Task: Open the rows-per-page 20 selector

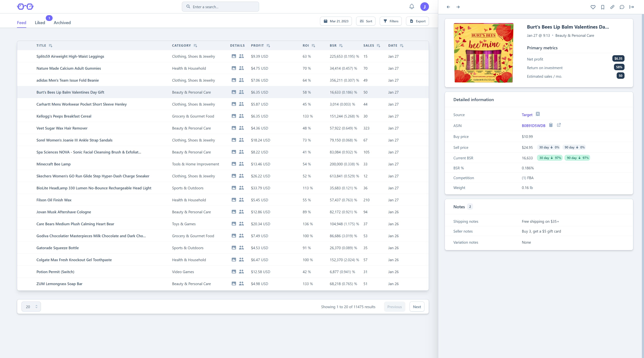Action: (31, 307)
